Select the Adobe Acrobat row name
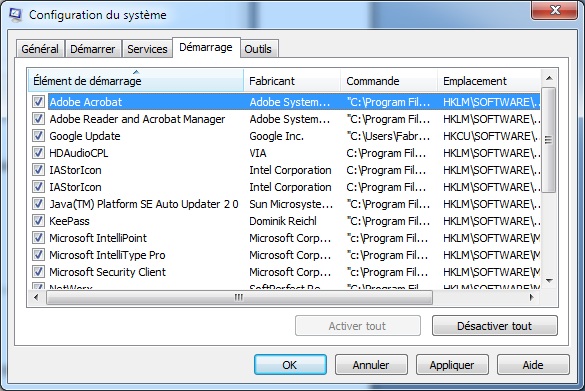Screen dimensions: 585x391 coord(86,102)
